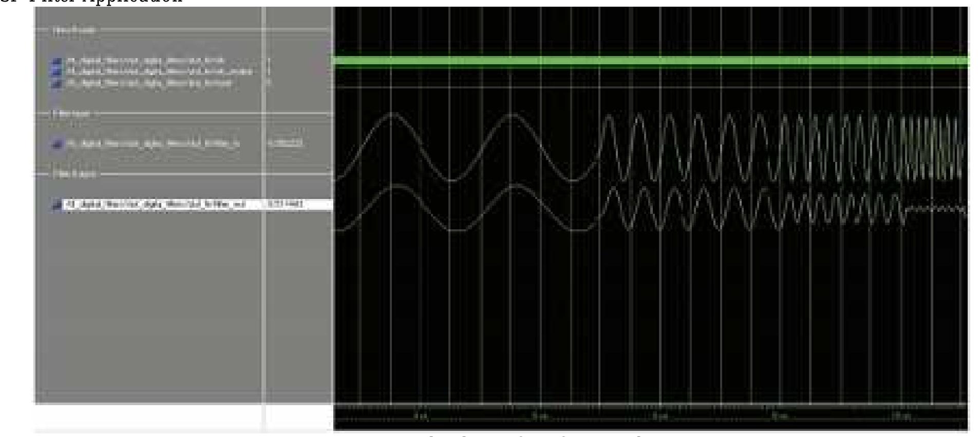This screenshot has height=437, width=980.
Task: Click the icon of the third signal in the top group
Action: tap(58, 83)
